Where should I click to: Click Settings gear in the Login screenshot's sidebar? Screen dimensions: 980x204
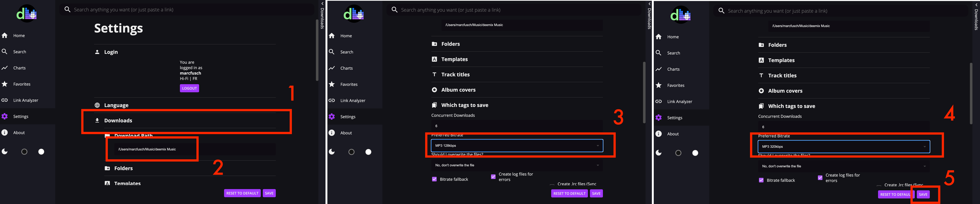click(x=5, y=116)
